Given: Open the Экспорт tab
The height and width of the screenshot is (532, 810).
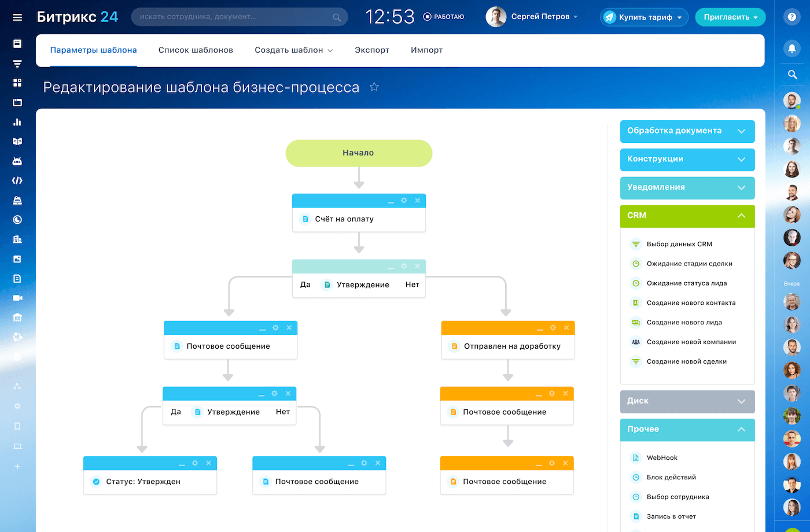Looking at the screenshot, I should pos(371,50).
